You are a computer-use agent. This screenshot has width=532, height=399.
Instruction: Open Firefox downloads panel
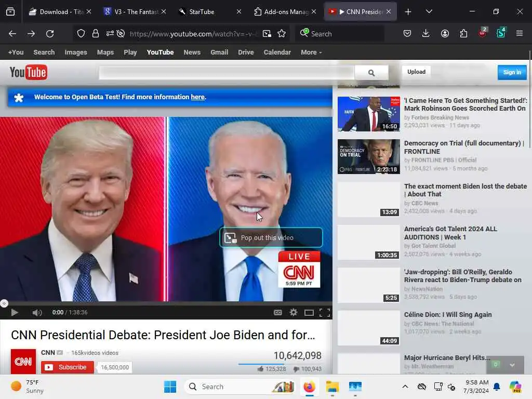coord(426,33)
